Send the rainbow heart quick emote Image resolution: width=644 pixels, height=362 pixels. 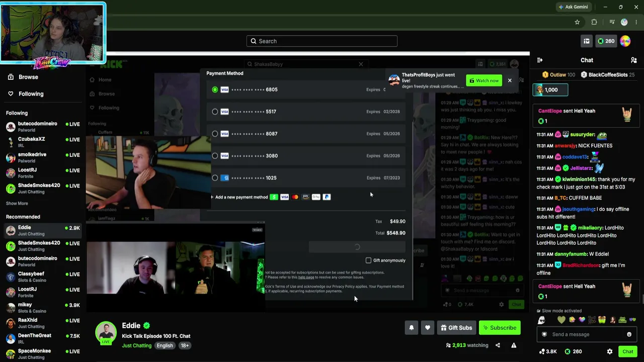582,320
